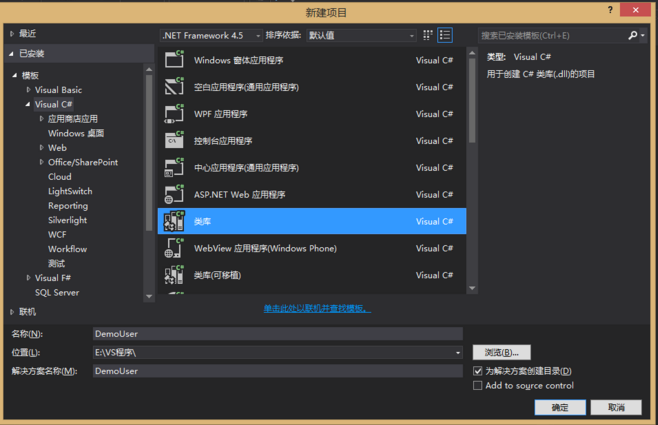Screen dimensions: 658x425
Task: Click 取消 to cancel dialog
Action: pos(616,407)
